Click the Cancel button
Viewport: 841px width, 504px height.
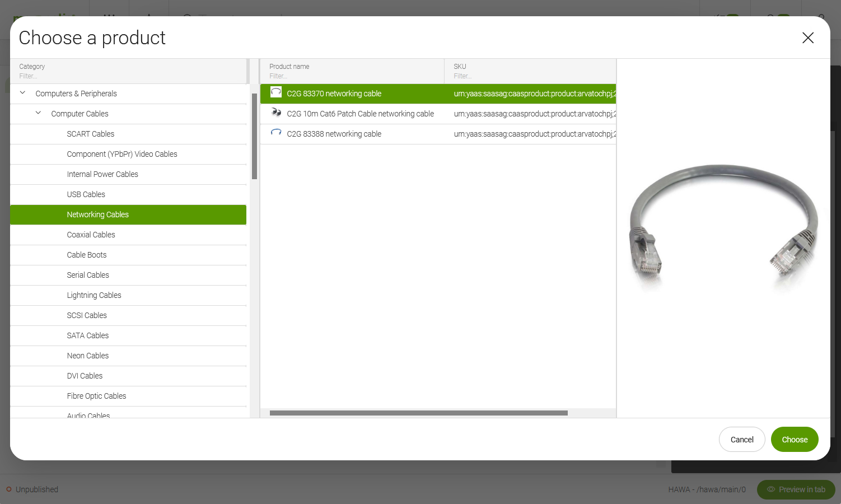pos(741,440)
